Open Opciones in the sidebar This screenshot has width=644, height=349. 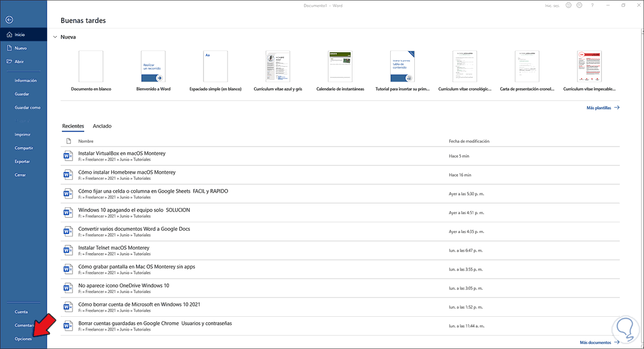24,339
